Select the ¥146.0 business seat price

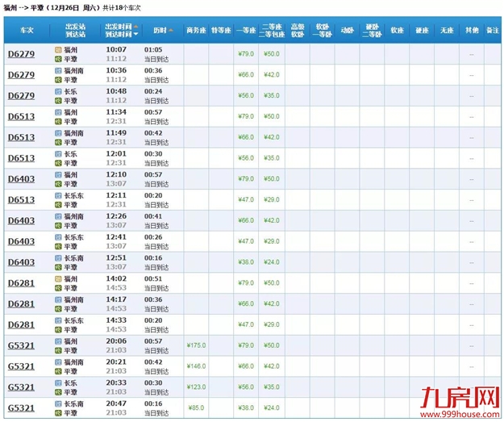pos(196,366)
